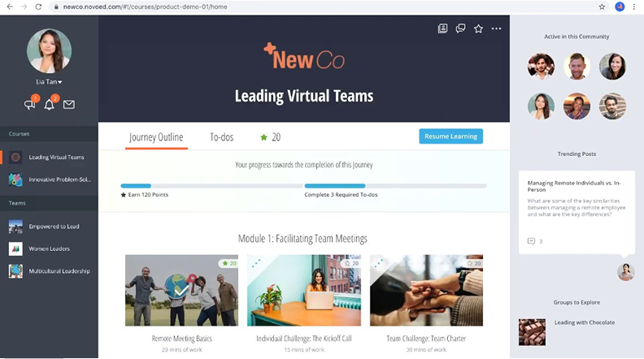This screenshot has height=359, width=644.
Task: Click the chat bubbles icon in course header
Action: [x=460, y=28]
